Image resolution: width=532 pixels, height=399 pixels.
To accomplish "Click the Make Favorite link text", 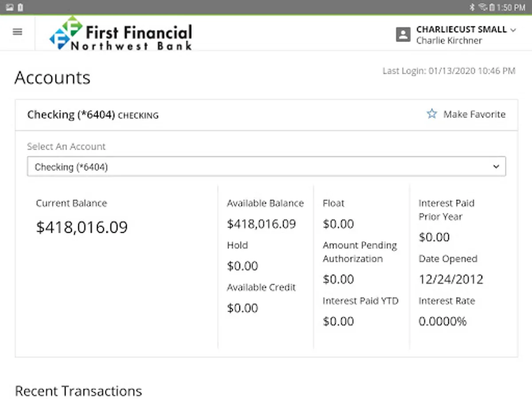I will pyautogui.click(x=474, y=114).
